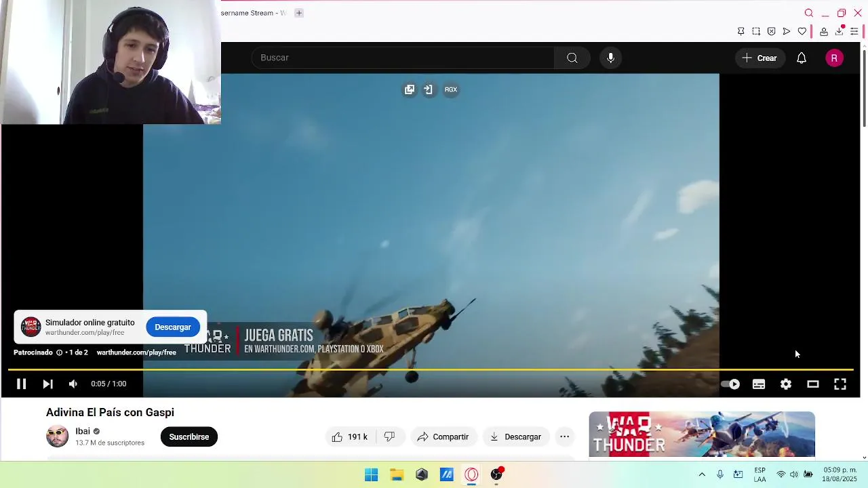Mute the player volume icon
Screen dimensions: 868x488
(73, 384)
